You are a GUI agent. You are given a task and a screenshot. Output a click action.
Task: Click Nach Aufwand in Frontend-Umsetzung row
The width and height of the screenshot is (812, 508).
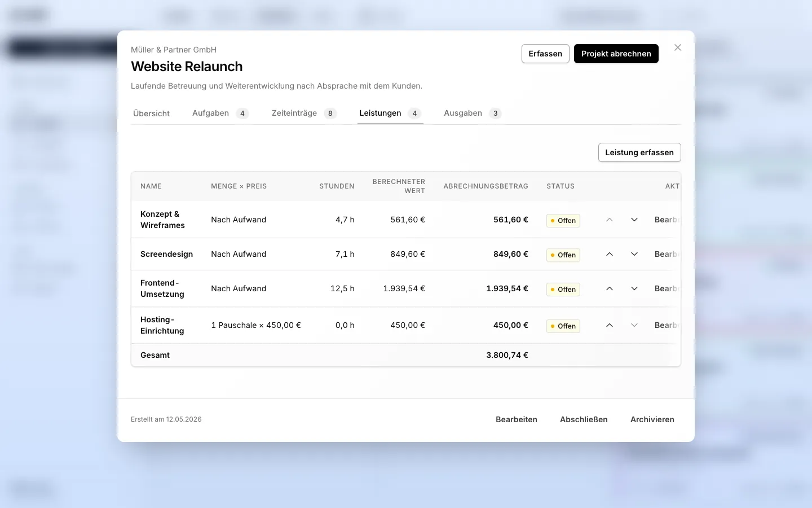coord(239,288)
